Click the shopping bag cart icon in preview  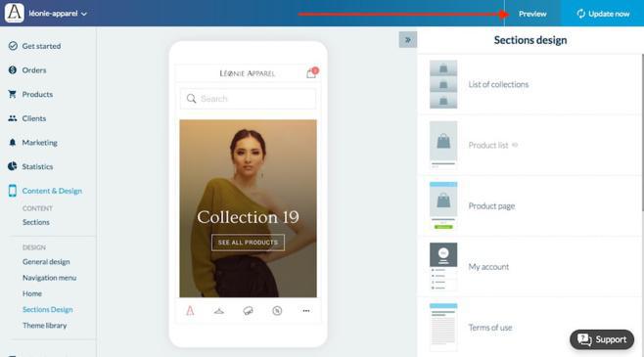[311, 73]
